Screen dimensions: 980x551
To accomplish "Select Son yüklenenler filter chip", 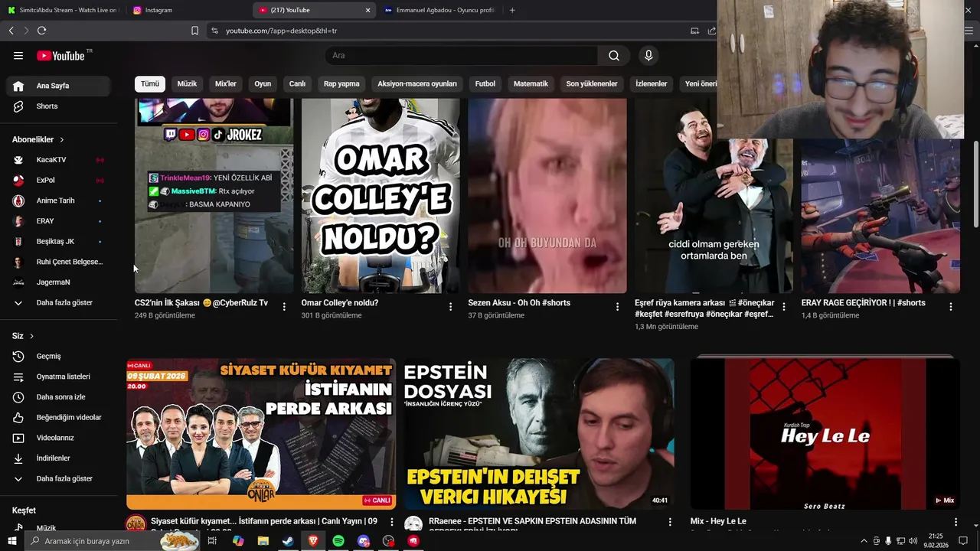I will click(x=592, y=83).
